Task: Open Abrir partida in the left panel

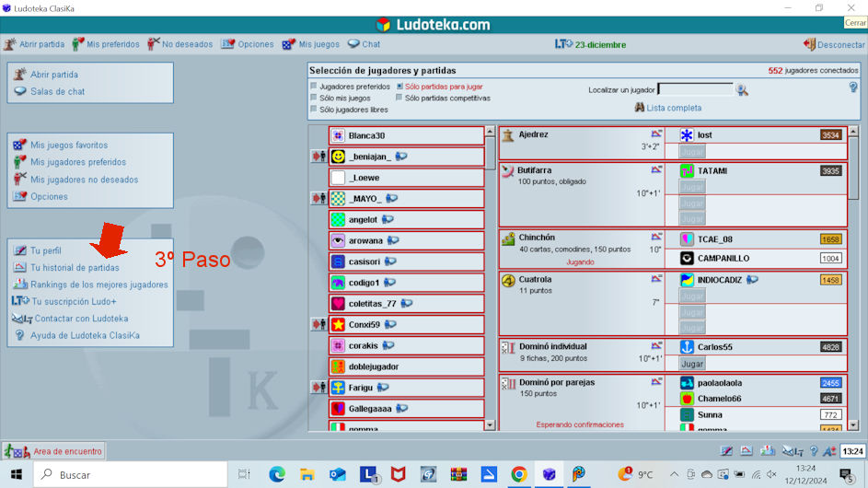Action: click(x=47, y=75)
